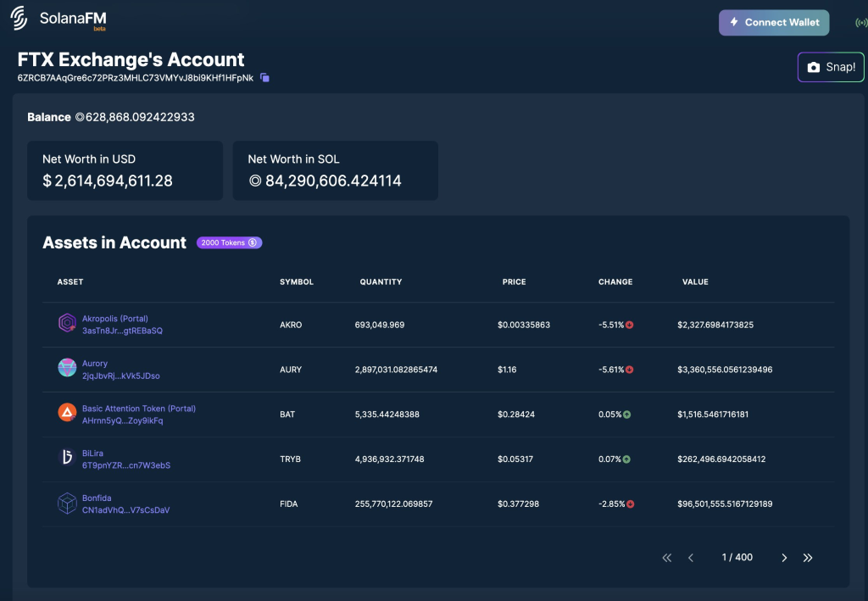Click the BiLira token icon
Screen dimensions: 868x601
pyautogui.click(x=67, y=457)
